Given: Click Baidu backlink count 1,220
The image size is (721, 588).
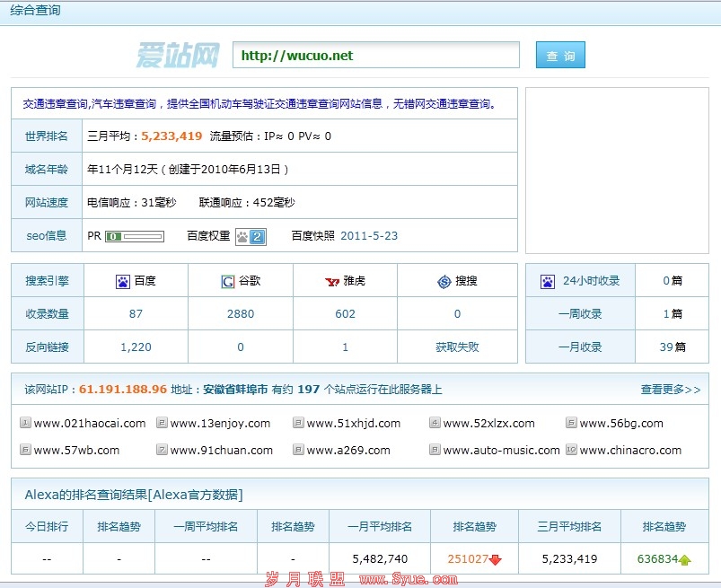Looking at the screenshot, I should 136,347.
